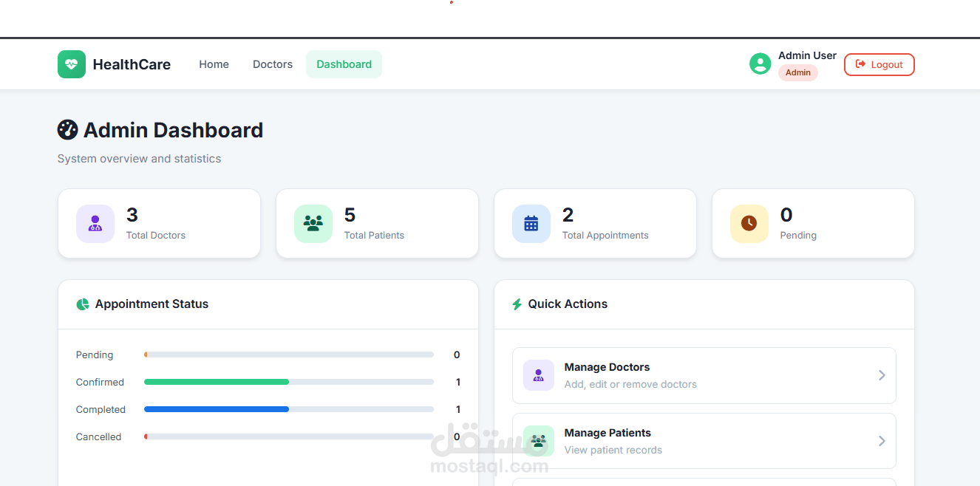
Task: Click the Admin role badge
Action: click(x=798, y=72)
